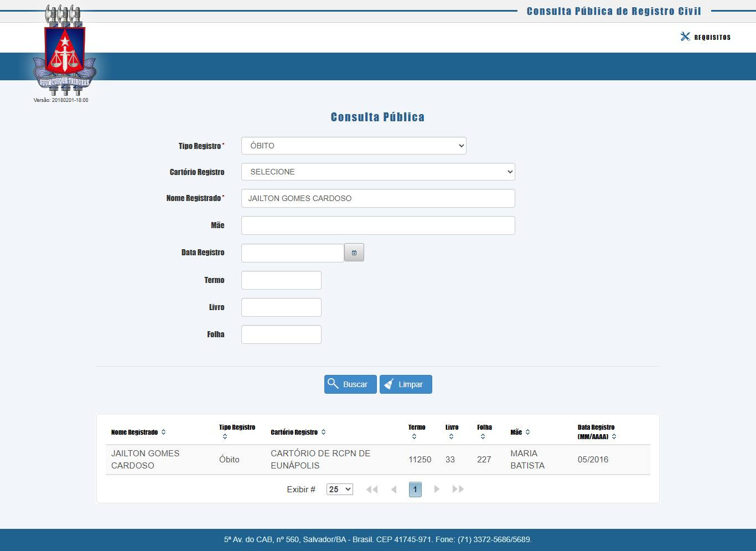Click Limpar to clear the form

pos(406,384)
